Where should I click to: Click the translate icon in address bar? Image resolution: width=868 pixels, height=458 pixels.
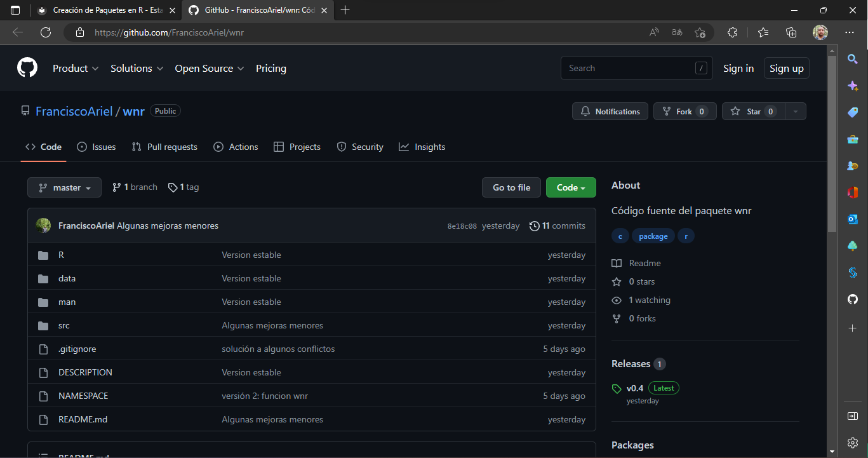677,32
